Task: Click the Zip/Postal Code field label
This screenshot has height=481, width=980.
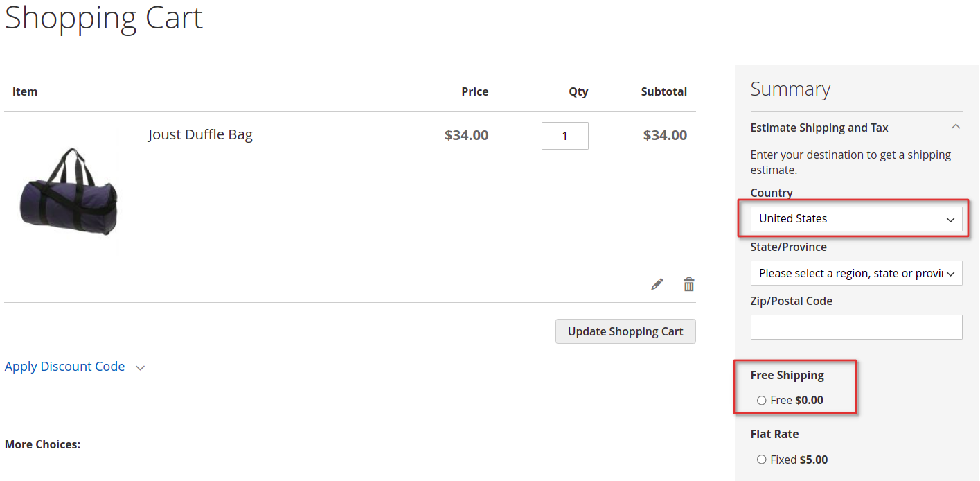Action: point(792,301)
